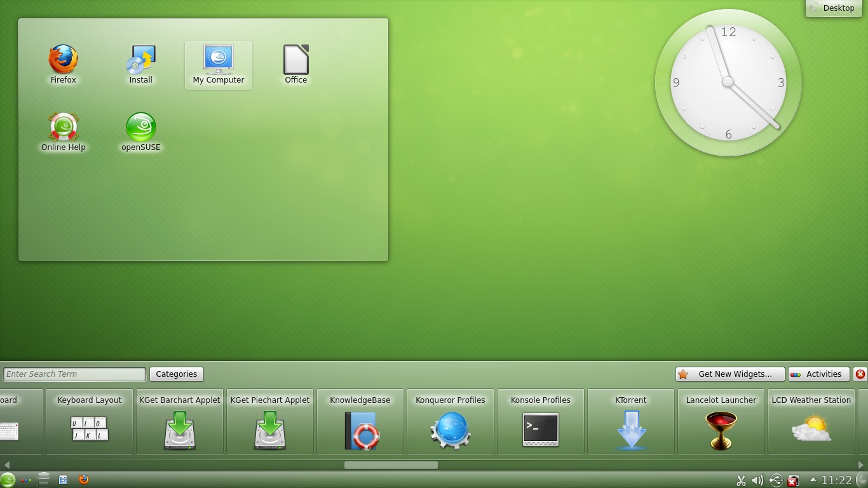Click the network disconnected tray icon
Screen dimensions: 868x488
(793, 481)
